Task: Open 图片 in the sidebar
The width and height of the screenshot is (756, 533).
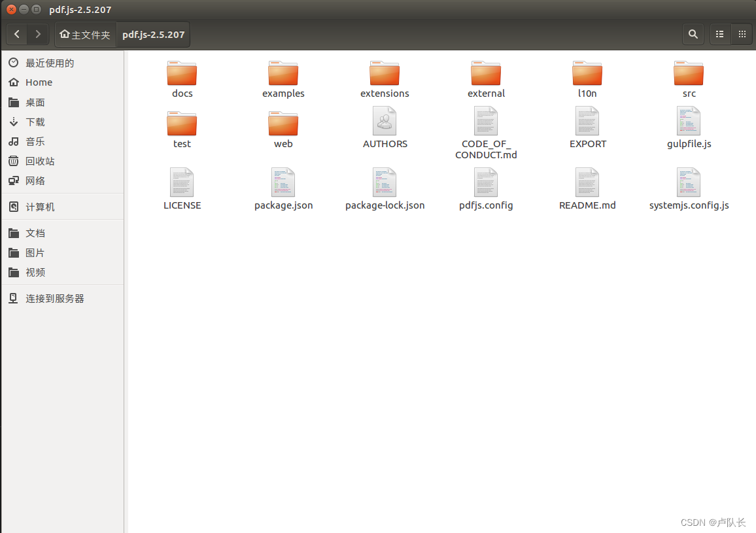Action: tap(63, 252)
